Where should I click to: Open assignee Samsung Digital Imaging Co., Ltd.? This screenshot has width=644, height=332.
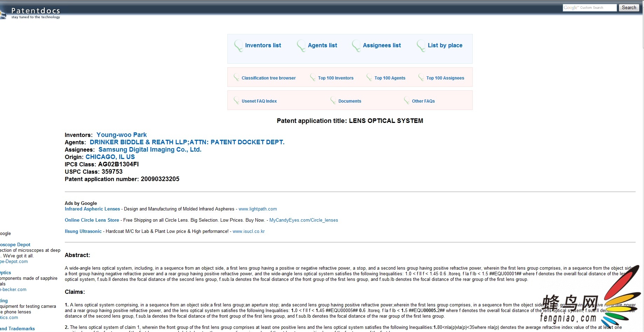tap(150, 150)
